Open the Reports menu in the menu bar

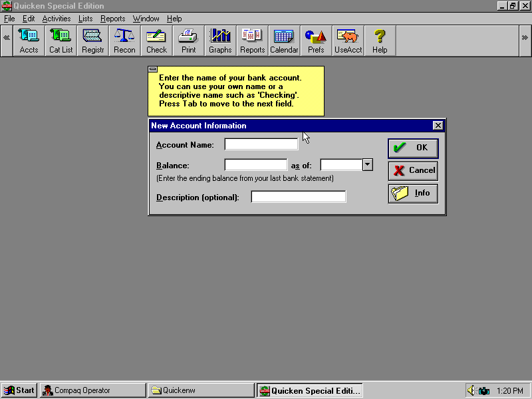pos(112,19)
